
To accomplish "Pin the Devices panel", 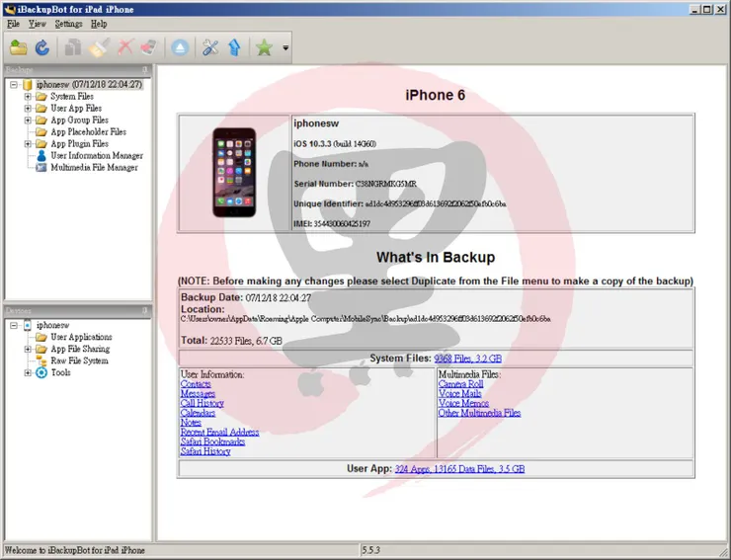I will [145, 311].
